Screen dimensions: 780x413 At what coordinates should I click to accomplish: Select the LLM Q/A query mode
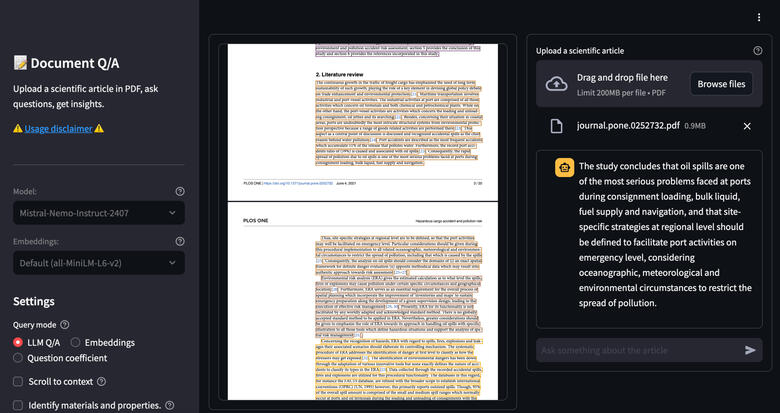tap(19, 343)
